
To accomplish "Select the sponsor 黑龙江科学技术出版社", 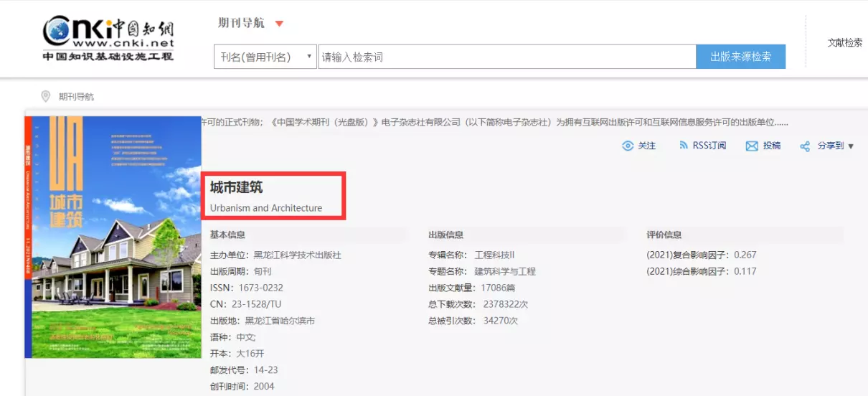I will (298, 255).
